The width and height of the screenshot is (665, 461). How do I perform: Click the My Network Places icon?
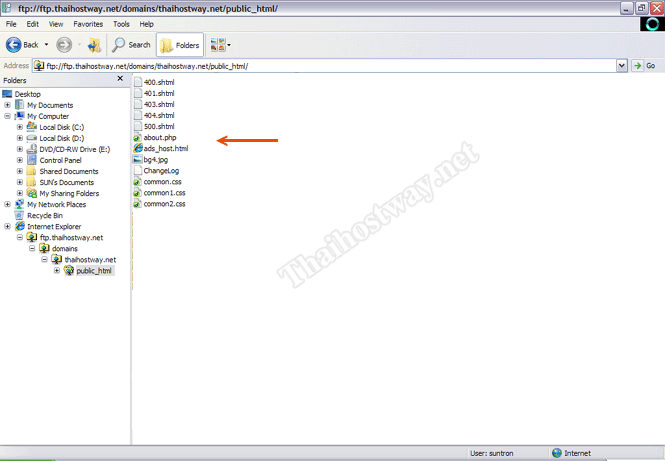(x=20, y=204)
